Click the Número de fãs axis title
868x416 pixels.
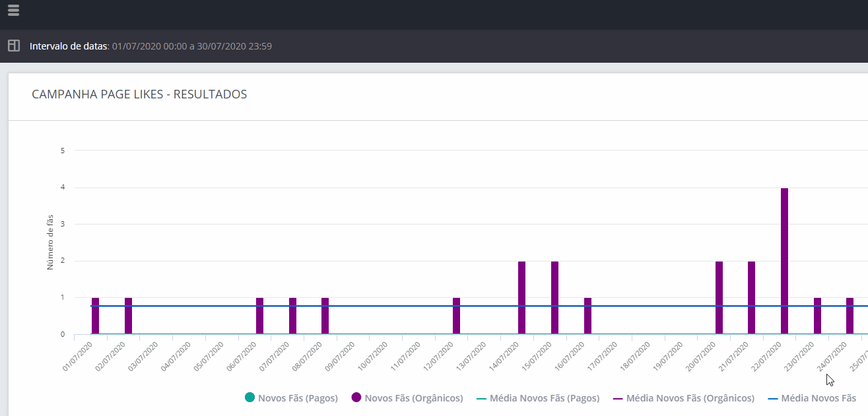pyautogui.click(x=50, y=242)
